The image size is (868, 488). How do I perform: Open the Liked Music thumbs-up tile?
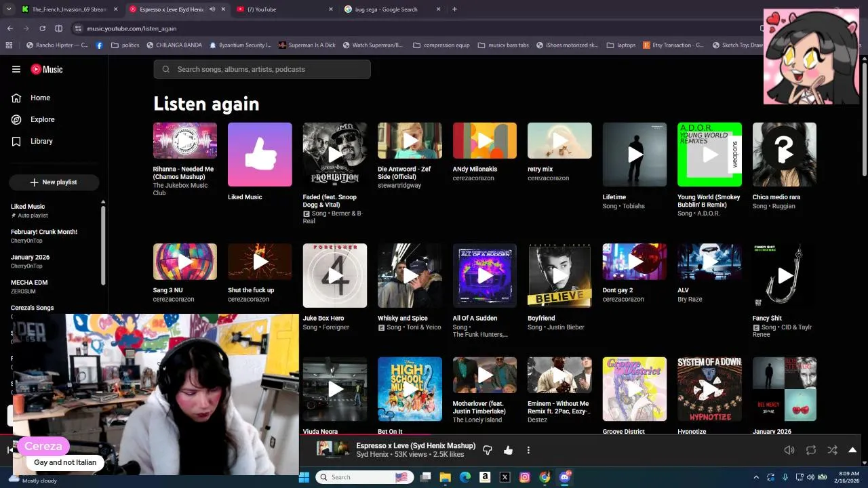pos(260,155)
